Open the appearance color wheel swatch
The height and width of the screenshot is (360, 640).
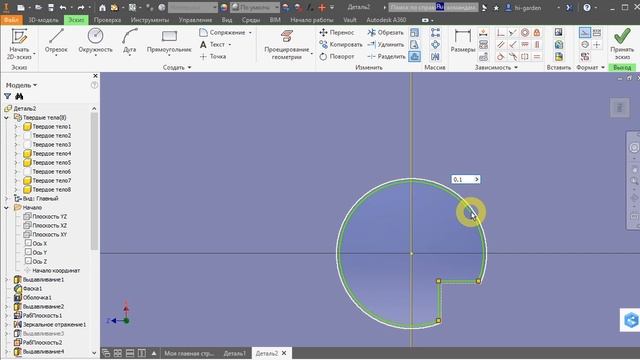[224, 7]
